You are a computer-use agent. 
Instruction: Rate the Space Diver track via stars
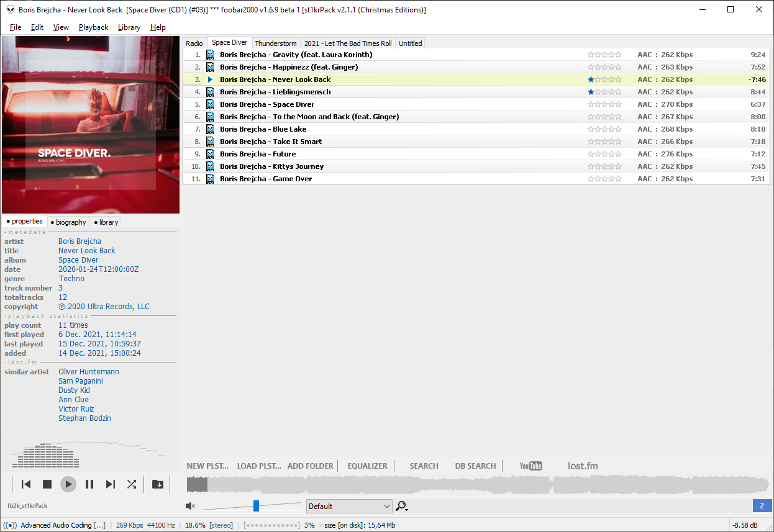pyautogui.click(x=604, y=104)
